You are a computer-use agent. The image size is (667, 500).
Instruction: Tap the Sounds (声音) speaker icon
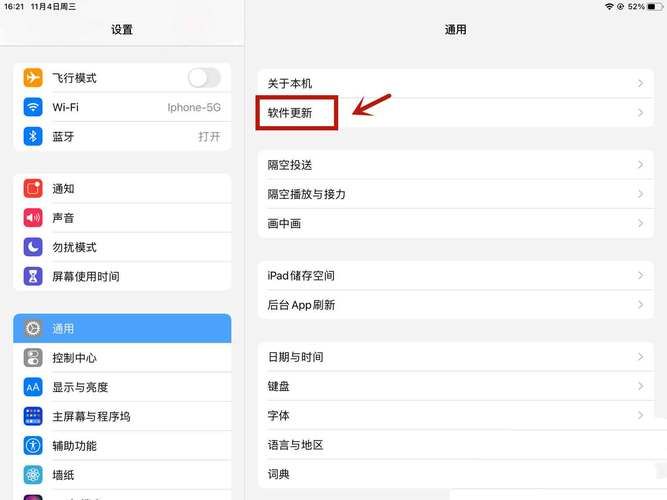coord(33,218)
